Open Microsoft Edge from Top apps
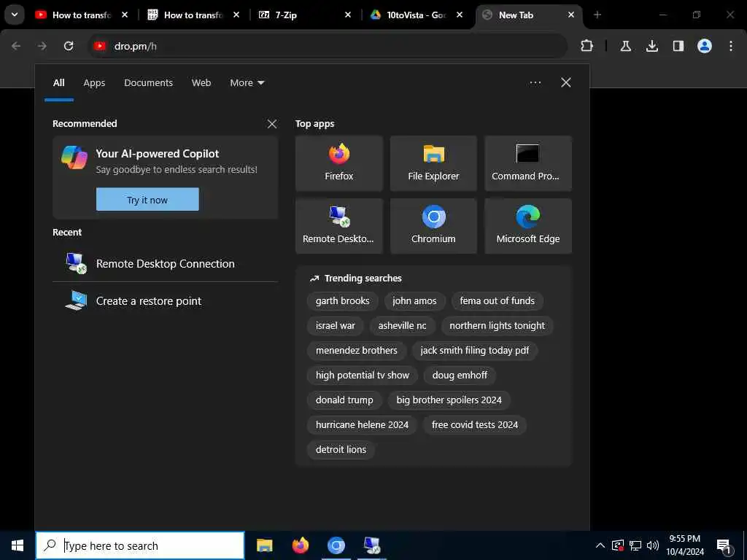This screenshot has height=560, width=747. tap(528, 226)
